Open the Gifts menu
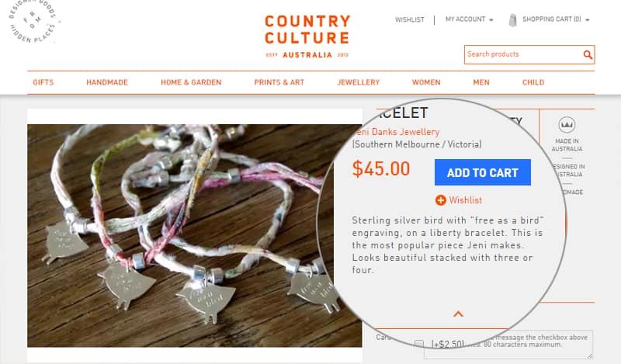 tap(43, 82)
